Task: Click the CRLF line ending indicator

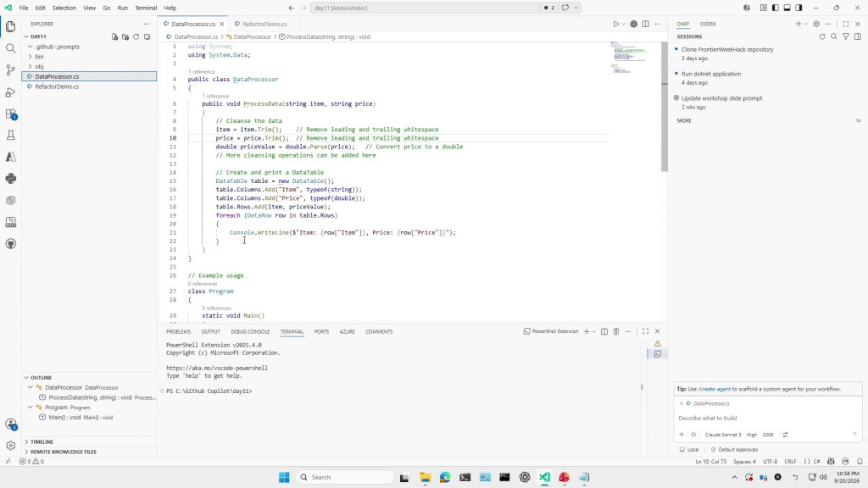Action: [x=790, y=462]
